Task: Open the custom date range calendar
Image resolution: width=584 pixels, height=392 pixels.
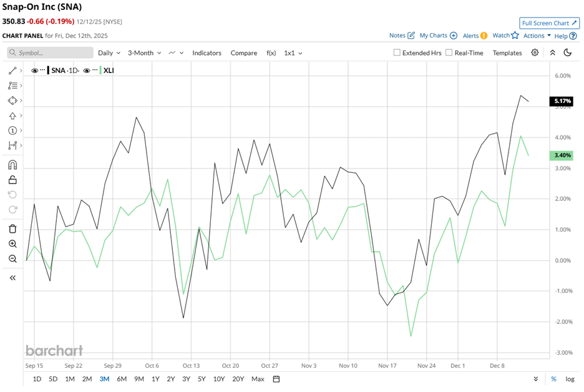Action: (276, 379)
